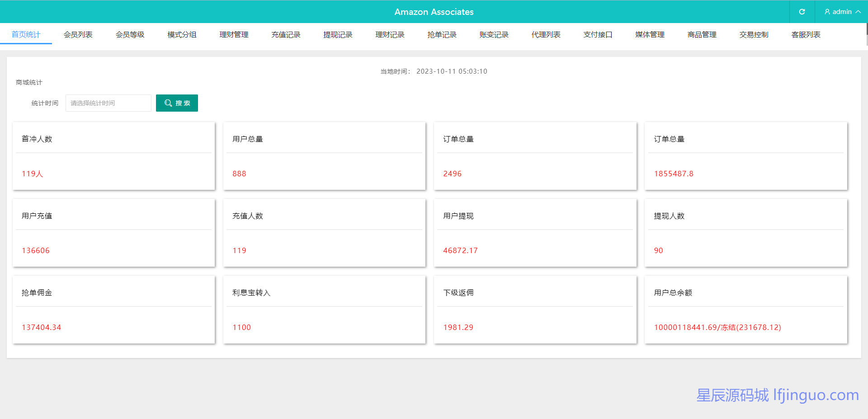Viewport: 868px width, 419px height.
Task: Open the 会员列表 tab
Action: pos(78,35)
